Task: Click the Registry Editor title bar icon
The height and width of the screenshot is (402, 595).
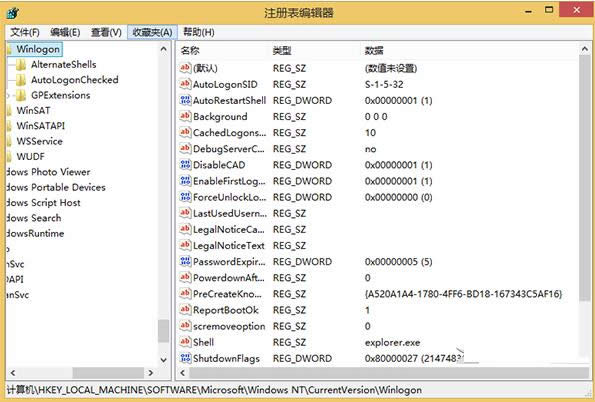Action: (13, 13)
